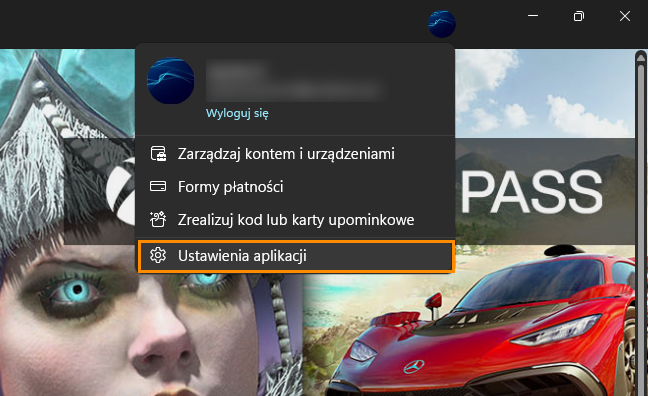Click the large profile picture in menu
This screenshot has height=396, width=648.
(x=171, y=81)
